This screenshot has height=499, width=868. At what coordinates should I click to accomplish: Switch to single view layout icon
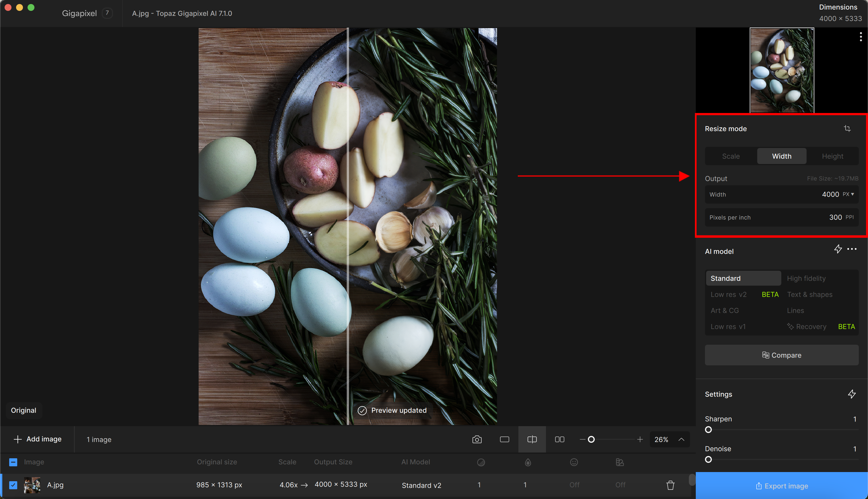coord(504,439)
